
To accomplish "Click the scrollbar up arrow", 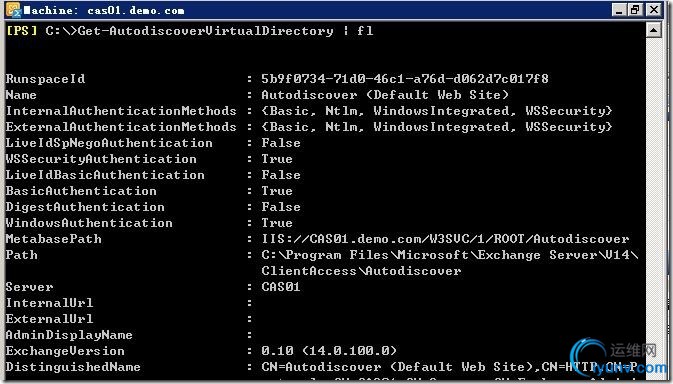I will (654, 30).
